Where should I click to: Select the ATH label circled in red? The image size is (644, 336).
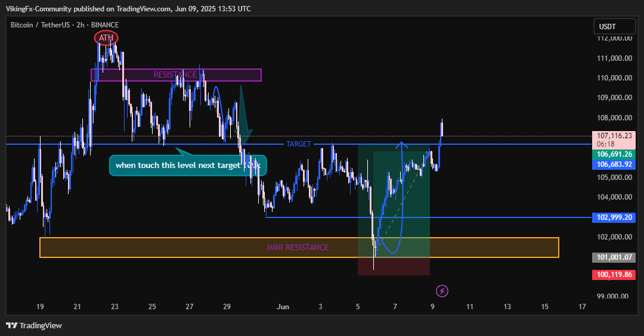click(x=106, y=38)
